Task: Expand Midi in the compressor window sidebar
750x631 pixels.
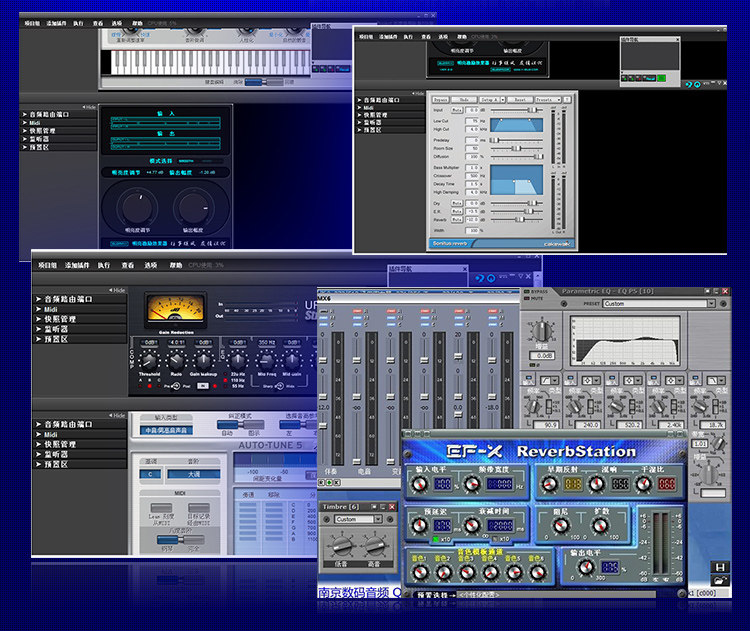Action: (x=80, y=309)
